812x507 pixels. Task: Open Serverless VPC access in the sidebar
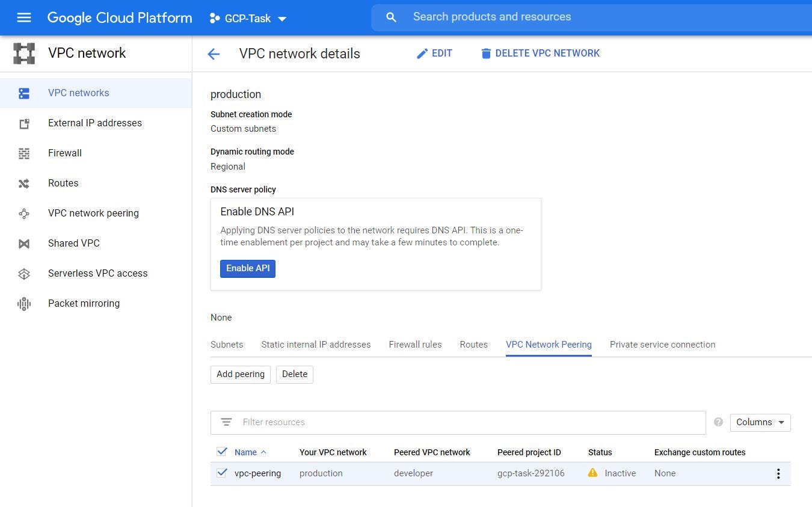(x=96, y=274)
